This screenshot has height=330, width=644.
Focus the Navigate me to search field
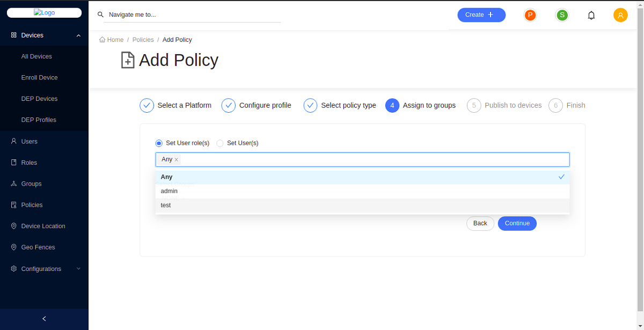point(193,15)
